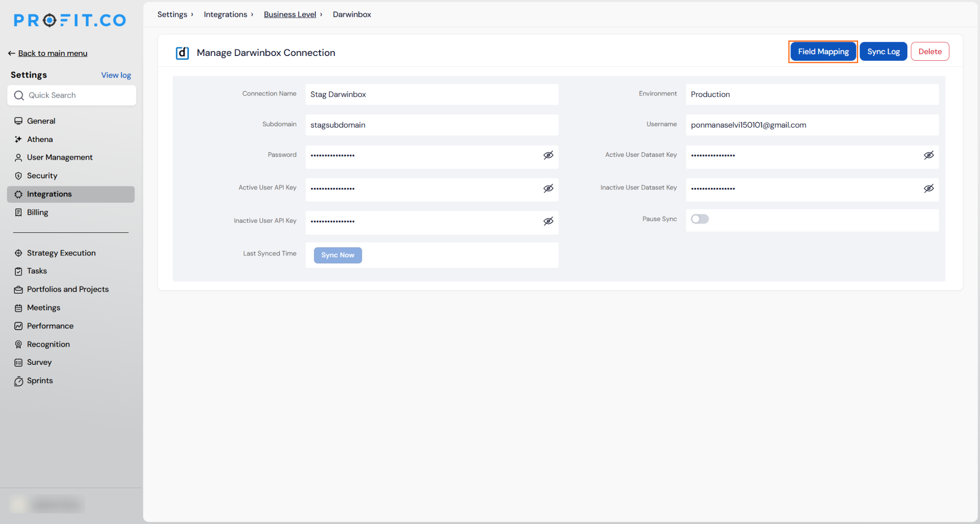This screenshot has height=524, width=980.
Task: Click the Darwinbox logo icon
Action: (x=182, y=53)
